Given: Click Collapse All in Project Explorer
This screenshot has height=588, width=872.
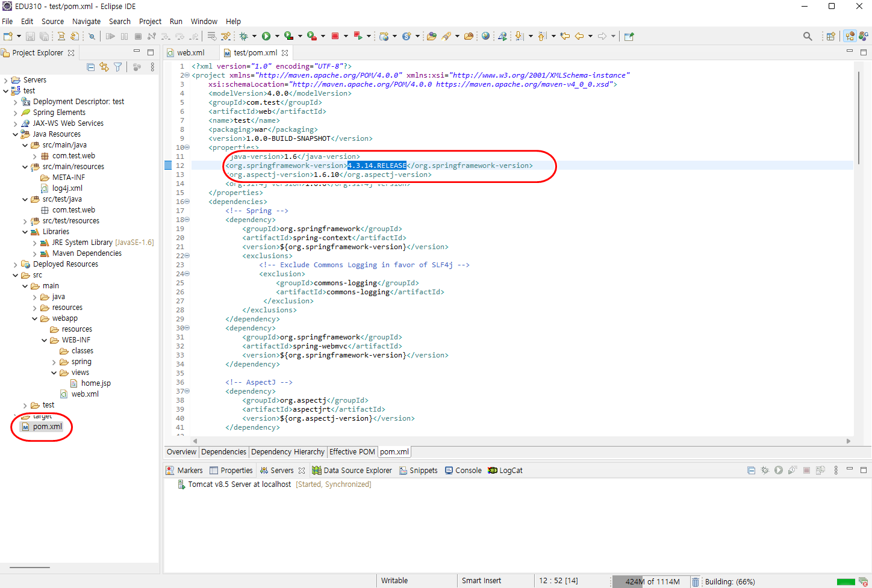Looking at the screenshot, I should (x=91, y=67).
